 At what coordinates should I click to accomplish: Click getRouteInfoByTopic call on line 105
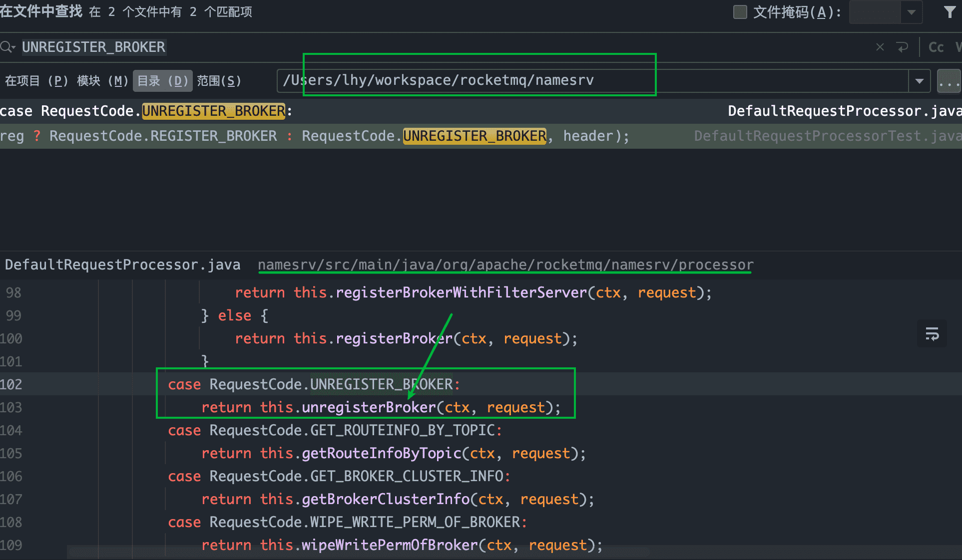coord(382,453)
